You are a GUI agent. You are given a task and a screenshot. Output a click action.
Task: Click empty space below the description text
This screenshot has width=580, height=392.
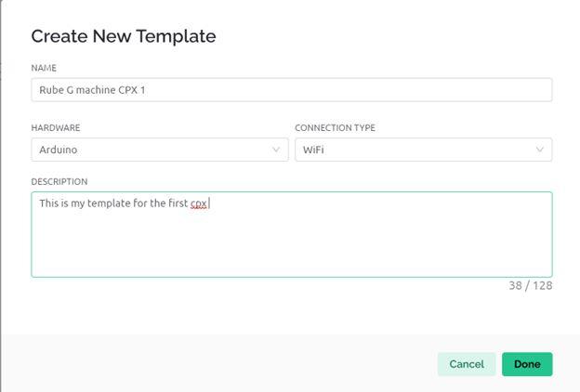click(x=291, y=251)
